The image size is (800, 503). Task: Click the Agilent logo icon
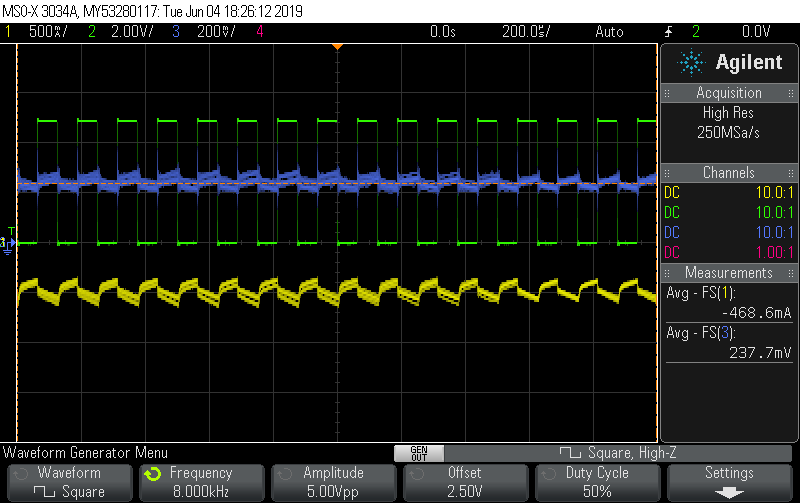coord(691,62)
